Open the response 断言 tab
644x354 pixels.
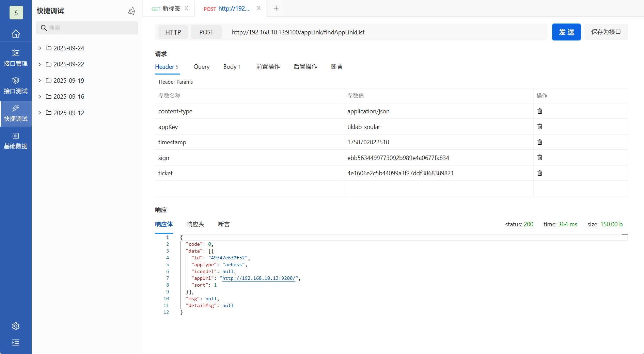[224, 224]
